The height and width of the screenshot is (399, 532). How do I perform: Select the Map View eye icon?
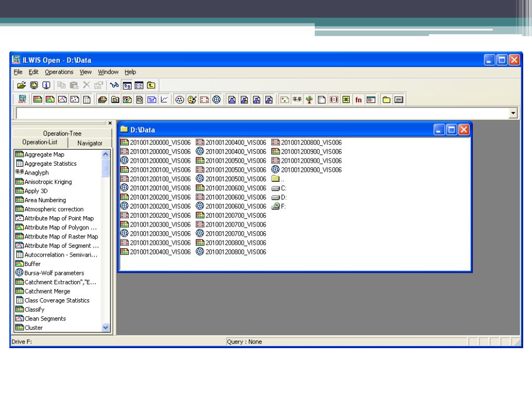[127, 99]
